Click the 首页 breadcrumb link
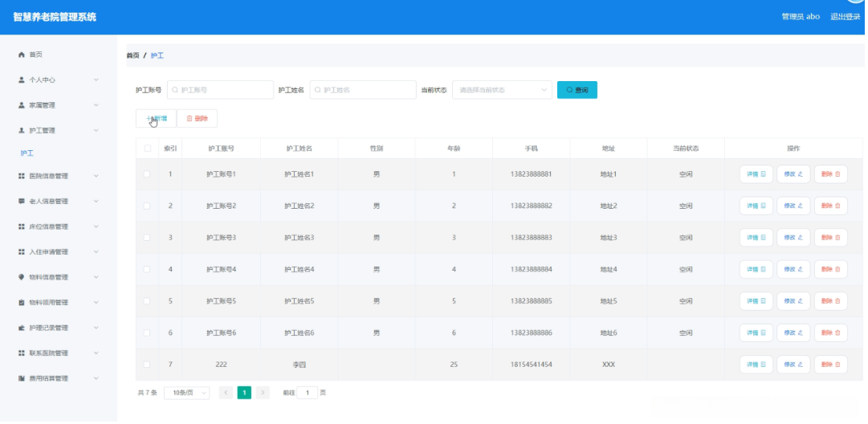The image size is (868, 424). (132, 56)
